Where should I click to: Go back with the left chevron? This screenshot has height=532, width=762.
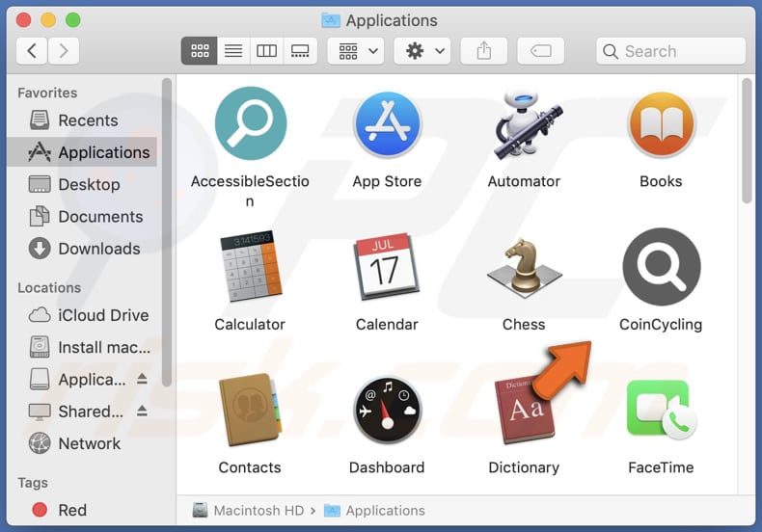(32, 50)
